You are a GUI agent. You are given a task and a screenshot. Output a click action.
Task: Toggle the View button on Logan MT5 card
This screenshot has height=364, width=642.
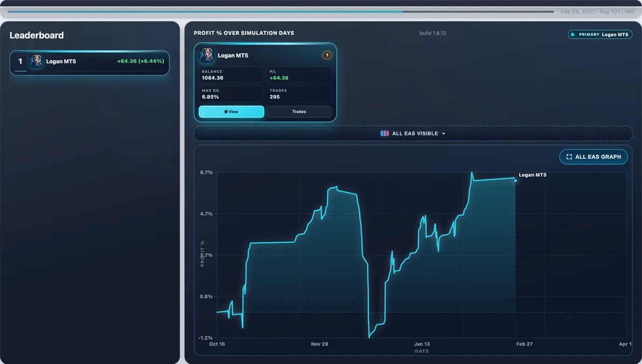pyautogui.click(x=232, y=112)
